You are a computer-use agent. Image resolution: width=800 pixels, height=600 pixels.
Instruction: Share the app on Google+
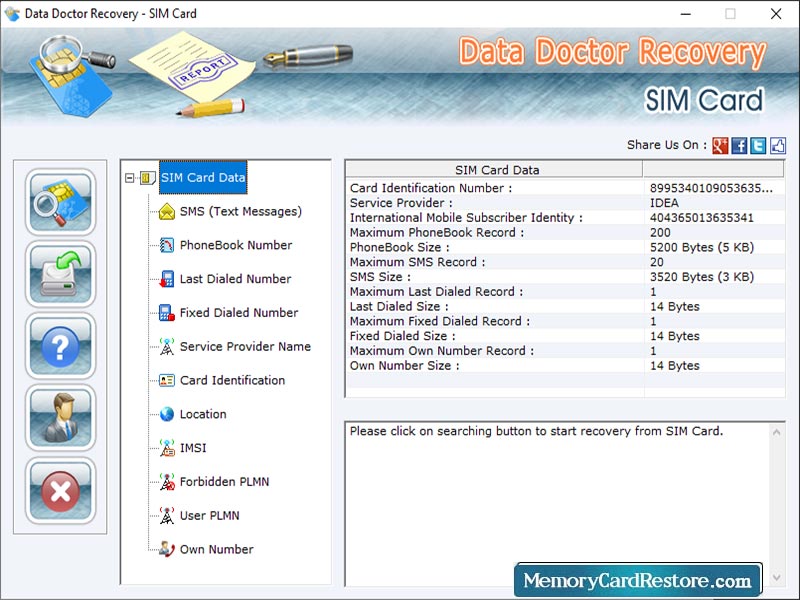[719, 145]
